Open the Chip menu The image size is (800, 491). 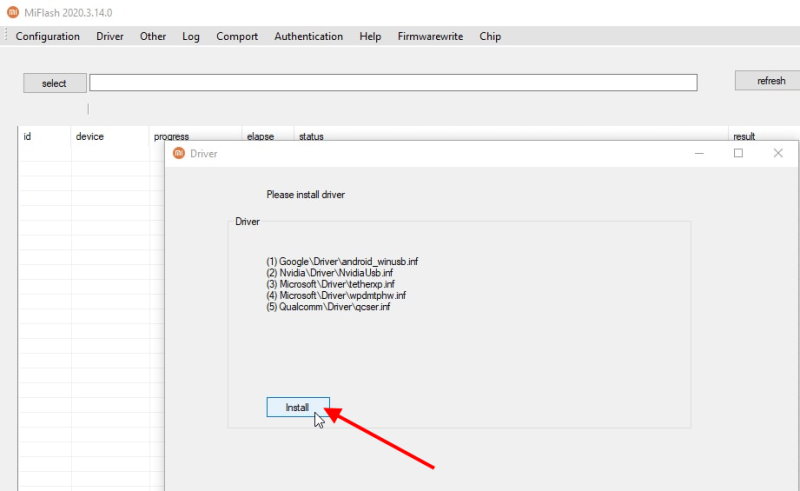tap(490, 36)
